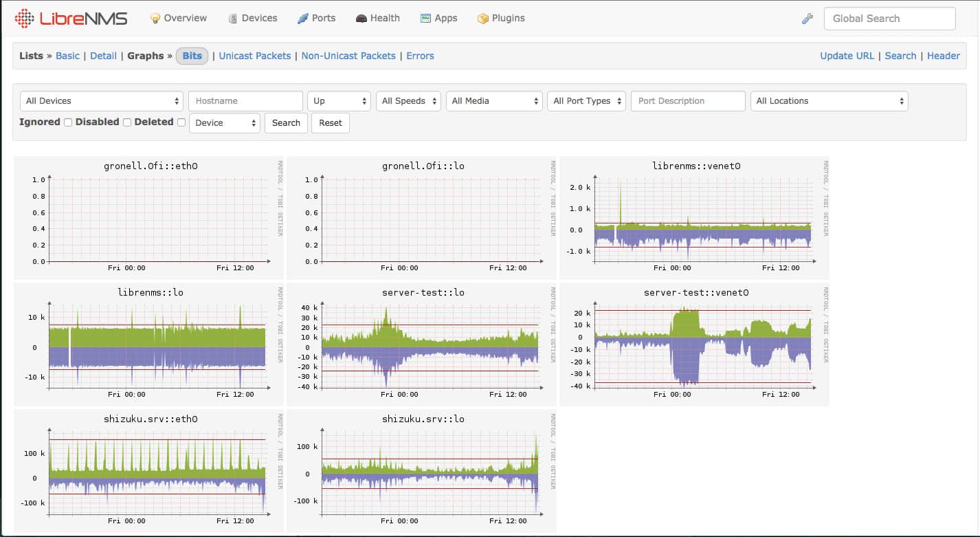Check the Deleted checkbox

pos(181,122)
